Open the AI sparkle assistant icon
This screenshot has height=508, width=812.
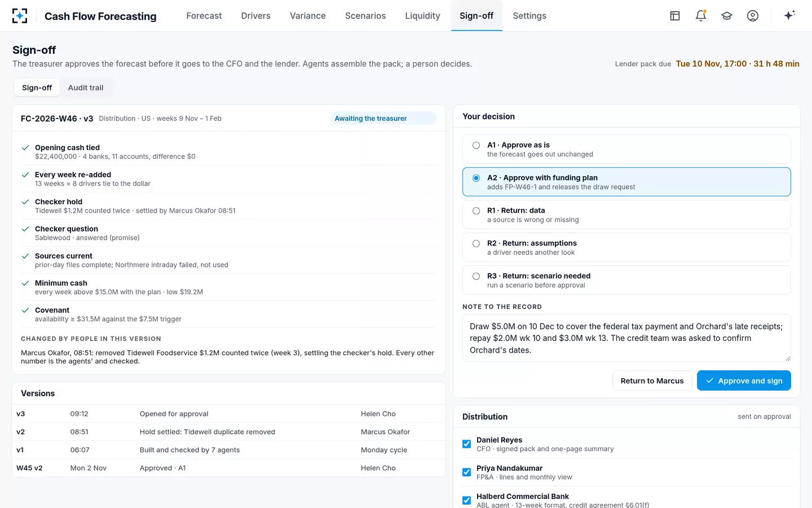[789, 15]
